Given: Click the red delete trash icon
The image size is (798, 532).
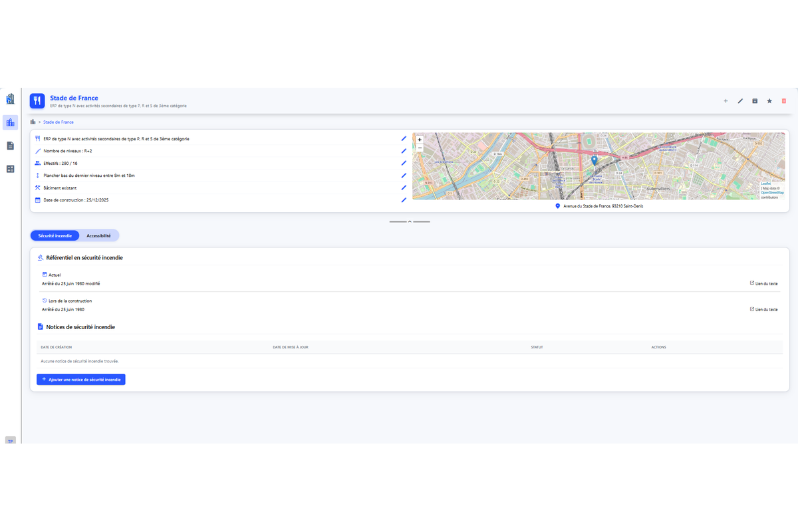Looking at the screenshot, I should point(784,101).
